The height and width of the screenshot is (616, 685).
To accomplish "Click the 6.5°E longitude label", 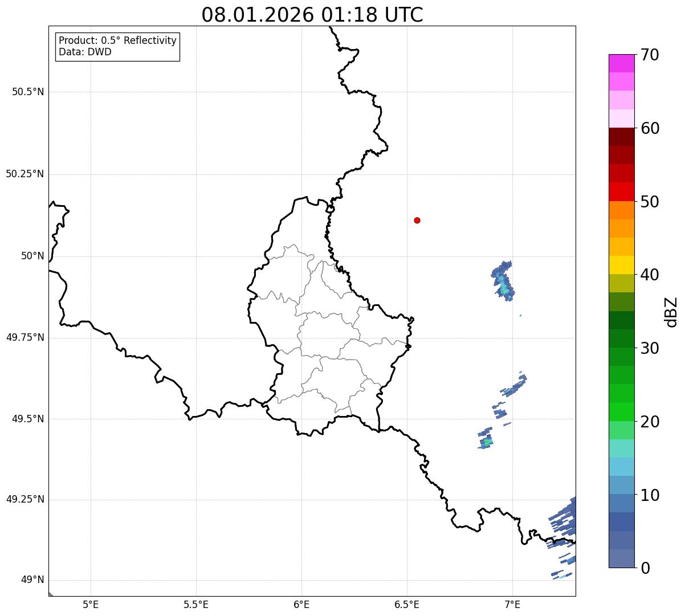I will click(x=407, y=604).
